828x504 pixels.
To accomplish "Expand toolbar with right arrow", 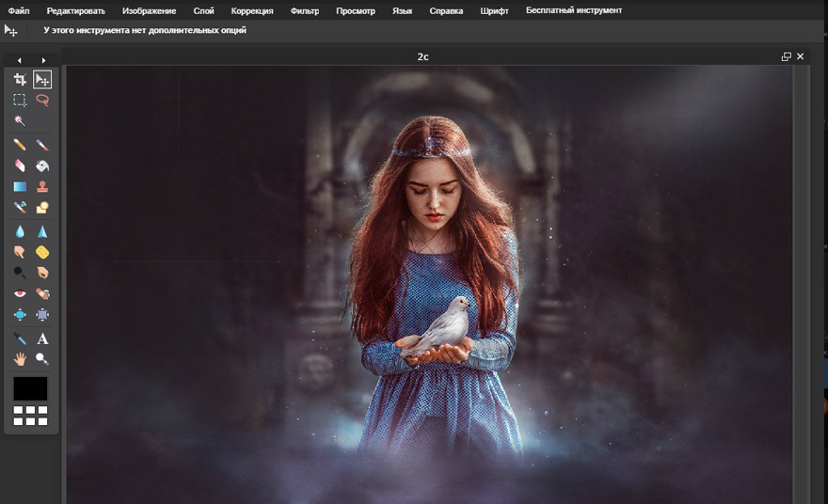I will (x=43, y=60).
